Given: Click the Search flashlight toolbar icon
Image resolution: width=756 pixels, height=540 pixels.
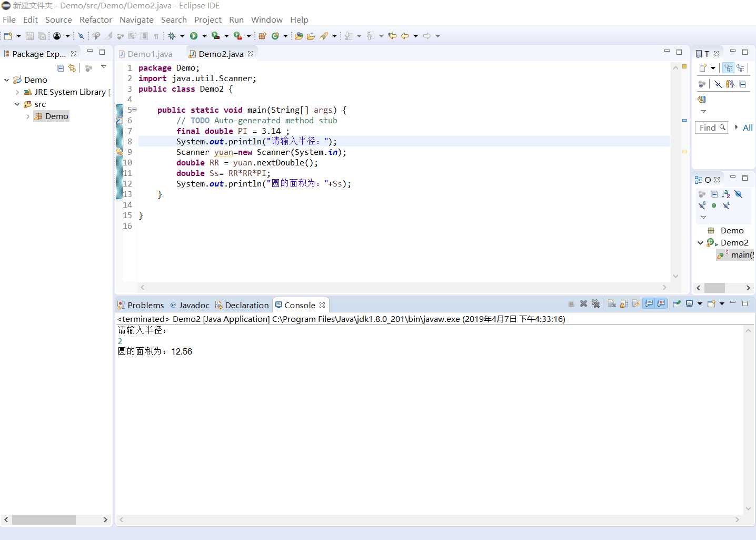Looking at the screenshot, I should 324,36.
